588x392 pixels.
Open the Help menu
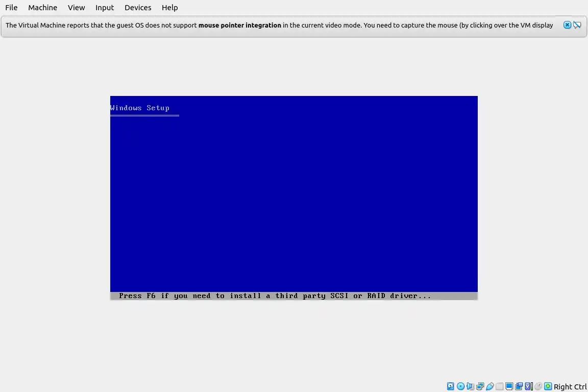point(169,8)
